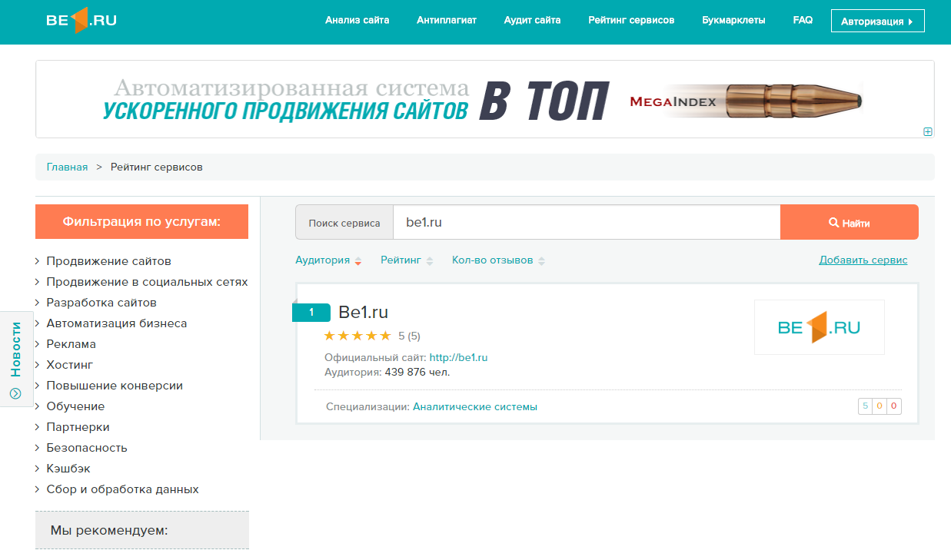Click the green review counter showing 5
Screen dimensions: 951x560
coord(865,406)
